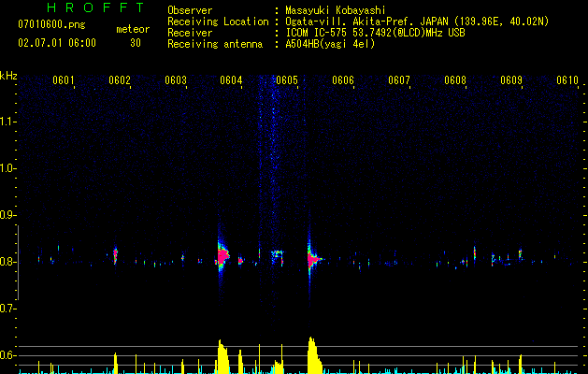588x374 pixels.
Task: Click the Observer label
Action: click(190, 10)
